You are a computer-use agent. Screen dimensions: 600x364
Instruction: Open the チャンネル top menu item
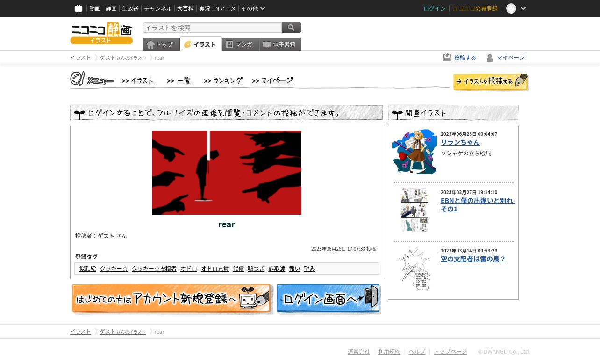click(x=158, y=8)
